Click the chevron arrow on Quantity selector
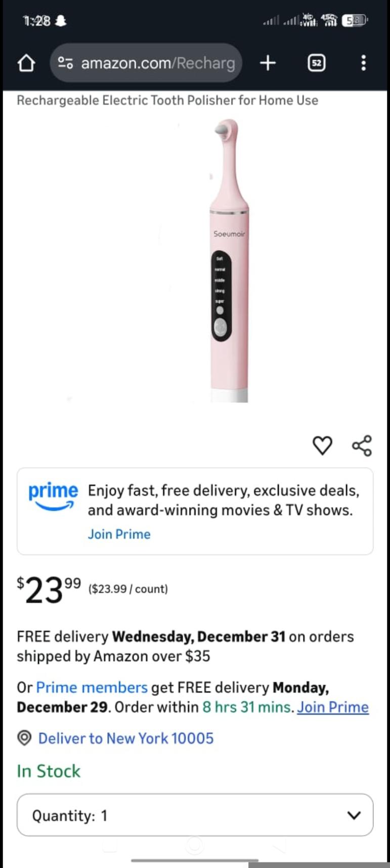The width and height of the screenshot is (390, 868). pyautogui.click(x=354, y=815)
